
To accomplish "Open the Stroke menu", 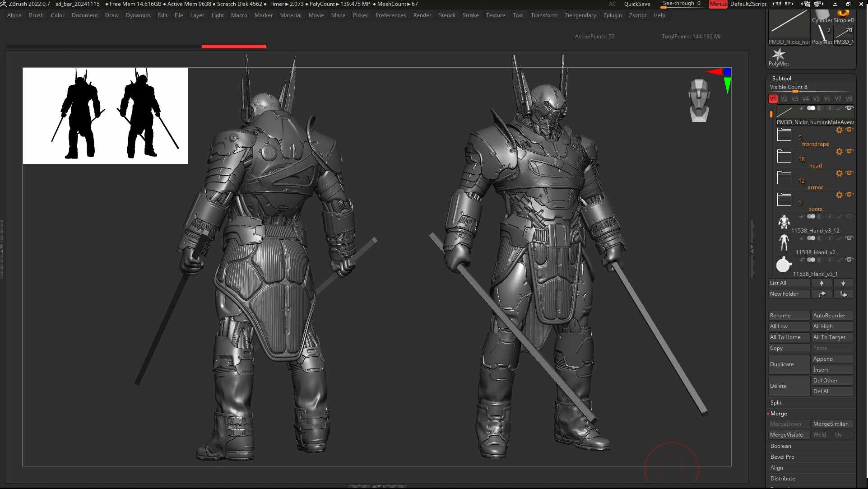I will (x=470, y=15).
